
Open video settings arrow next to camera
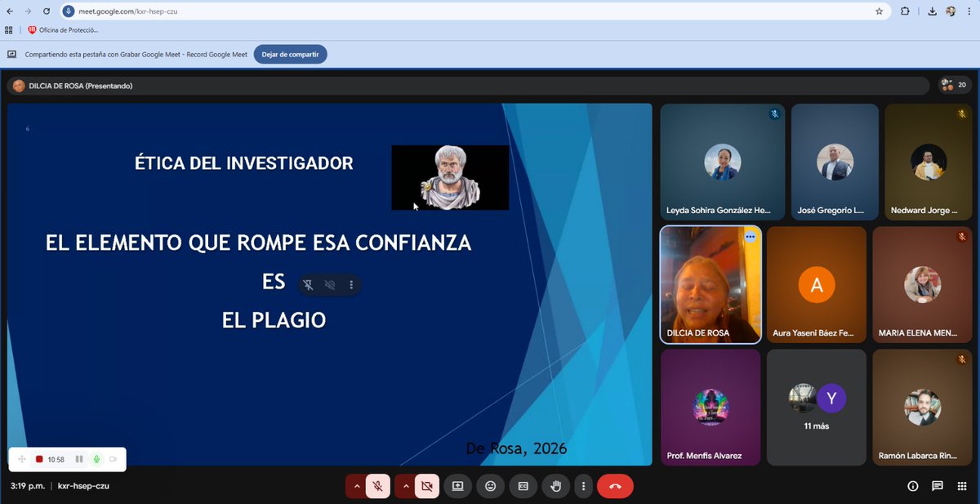click(406, 486)
